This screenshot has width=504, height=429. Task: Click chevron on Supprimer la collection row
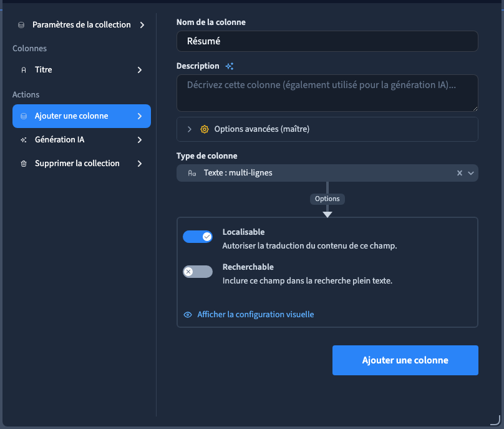(x=140, y=164)
